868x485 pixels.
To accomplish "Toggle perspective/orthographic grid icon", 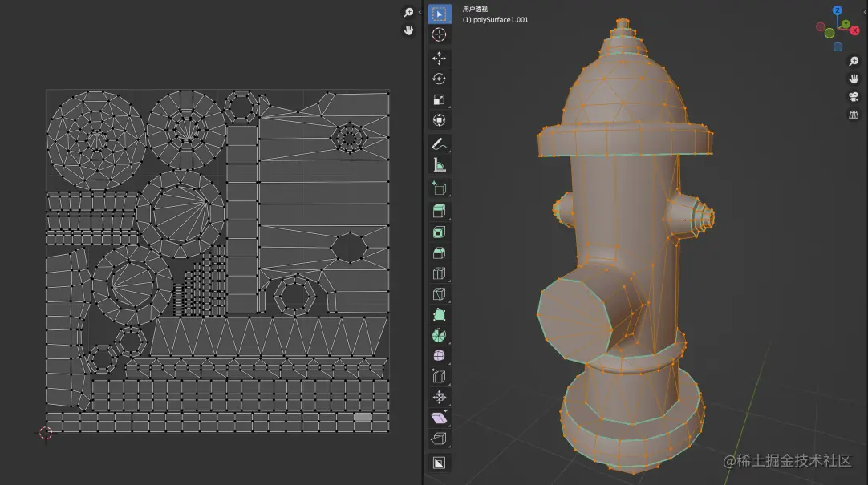I will pyautogui.click(x=854, y=115).
